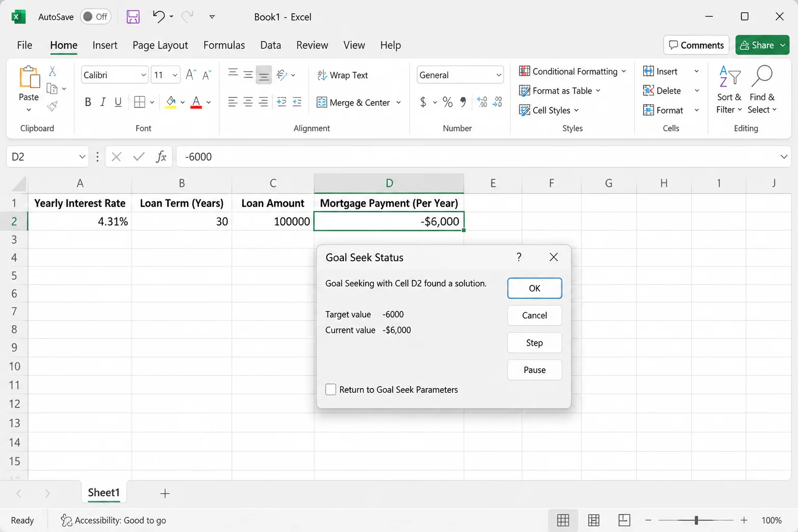Toggle Bold formatting

88,102
